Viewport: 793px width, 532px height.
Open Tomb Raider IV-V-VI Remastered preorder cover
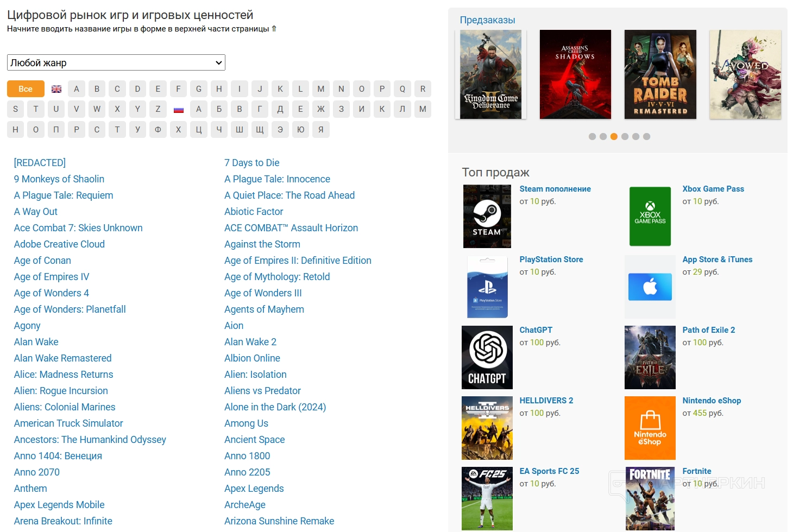(660, 74)
